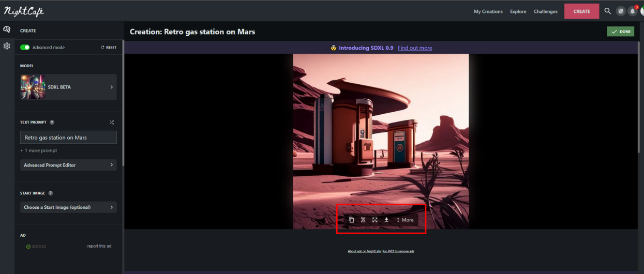Expand the SDXL BETA model selector
644x274 pixels.
[68, 87]
